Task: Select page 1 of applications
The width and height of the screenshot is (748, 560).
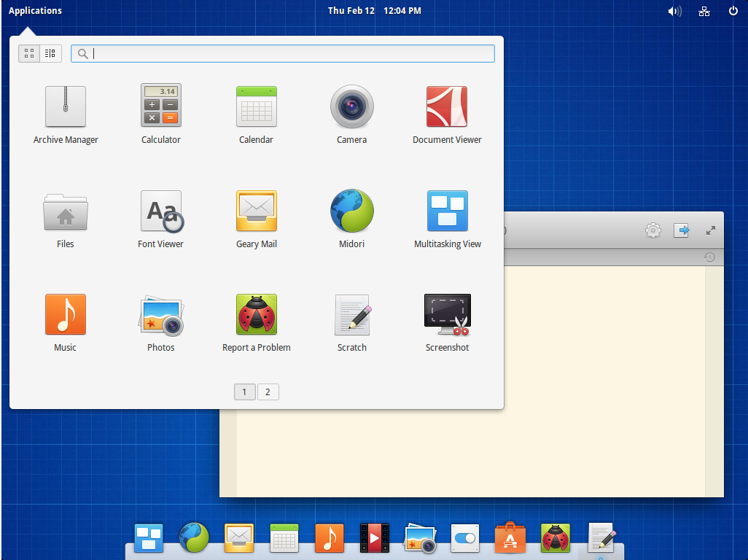Action: pyautogui.click(x=244, y=392)
